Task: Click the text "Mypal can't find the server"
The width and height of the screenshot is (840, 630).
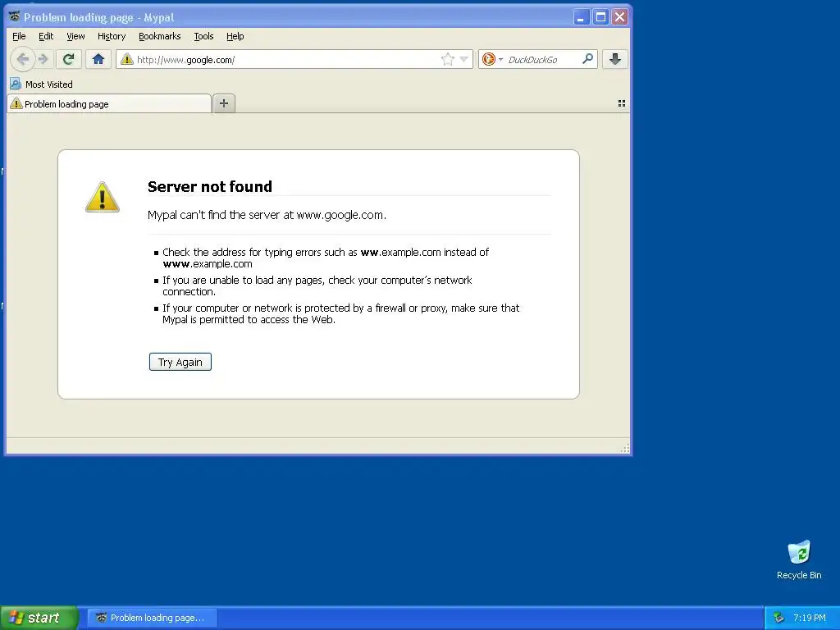Action: (x=214, y=215)
